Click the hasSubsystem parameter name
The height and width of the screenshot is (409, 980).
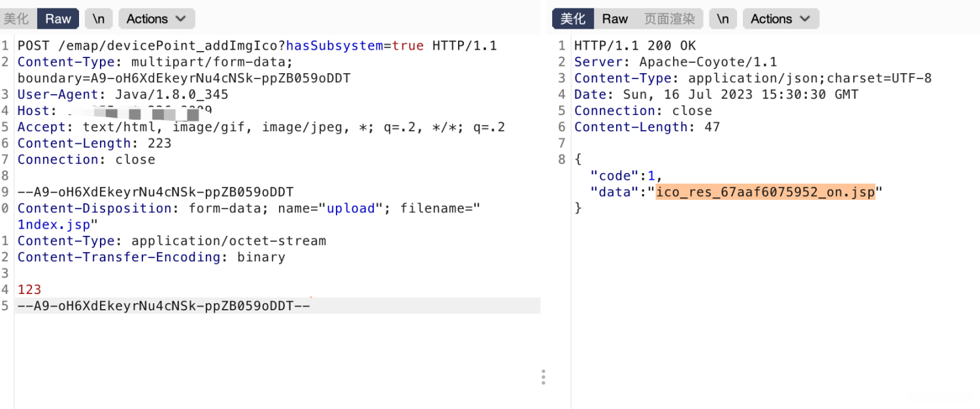click(x=335, y=46)
